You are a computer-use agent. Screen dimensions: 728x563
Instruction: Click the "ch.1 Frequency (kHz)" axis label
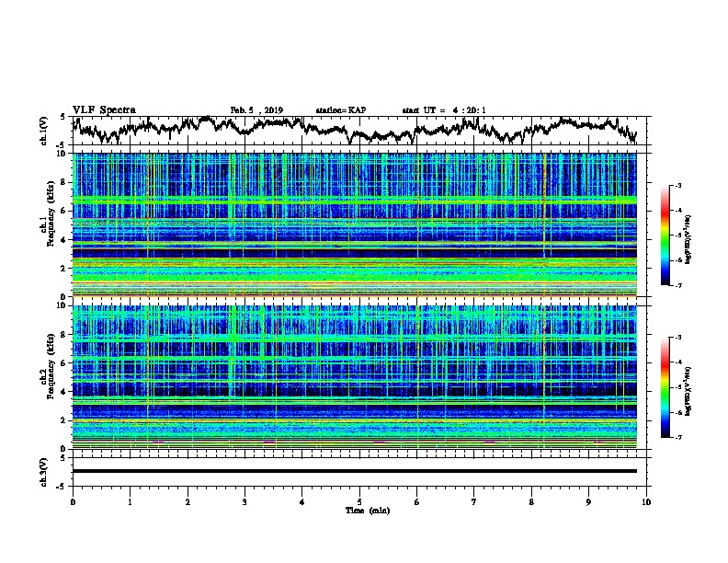47,213
